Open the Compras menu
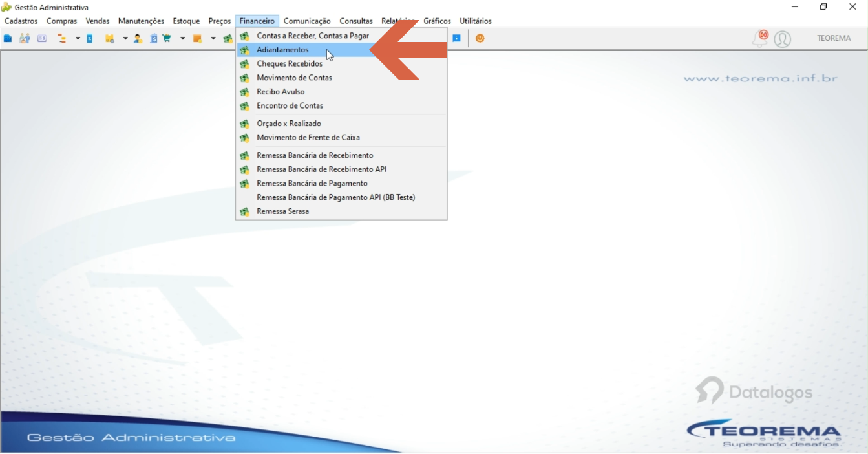Screen dimensions: 868x454 coord(61,21)
